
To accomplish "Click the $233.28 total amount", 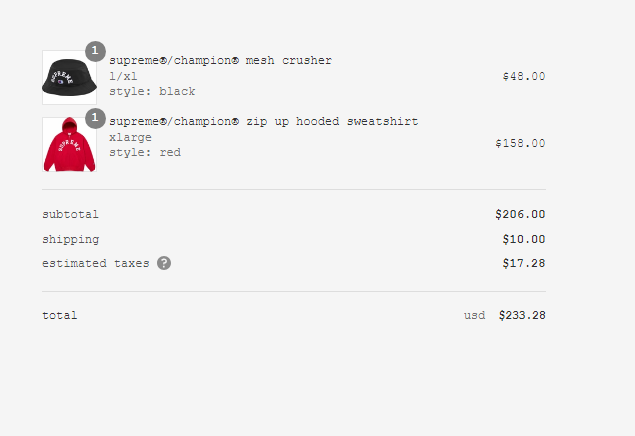I will coord(522,315).
